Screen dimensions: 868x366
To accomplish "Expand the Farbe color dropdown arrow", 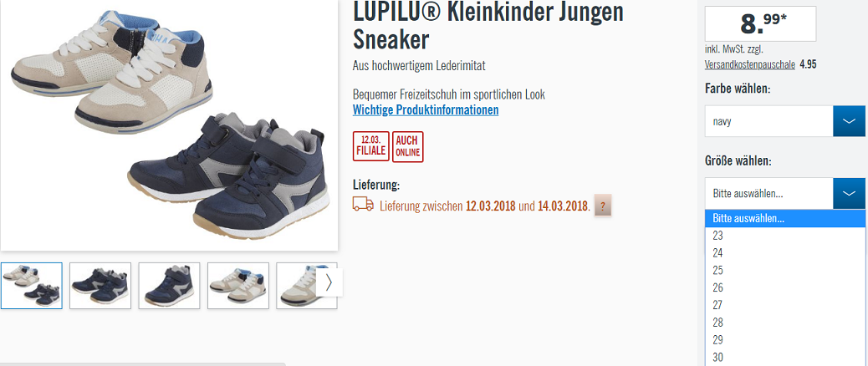I will pyautogui.click(x=849, y=121).
